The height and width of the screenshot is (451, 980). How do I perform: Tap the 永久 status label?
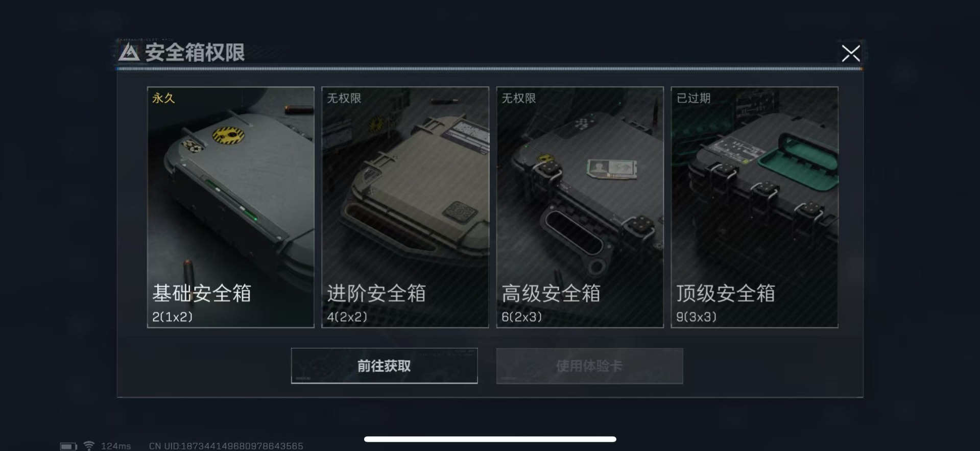tap(163, 98)
